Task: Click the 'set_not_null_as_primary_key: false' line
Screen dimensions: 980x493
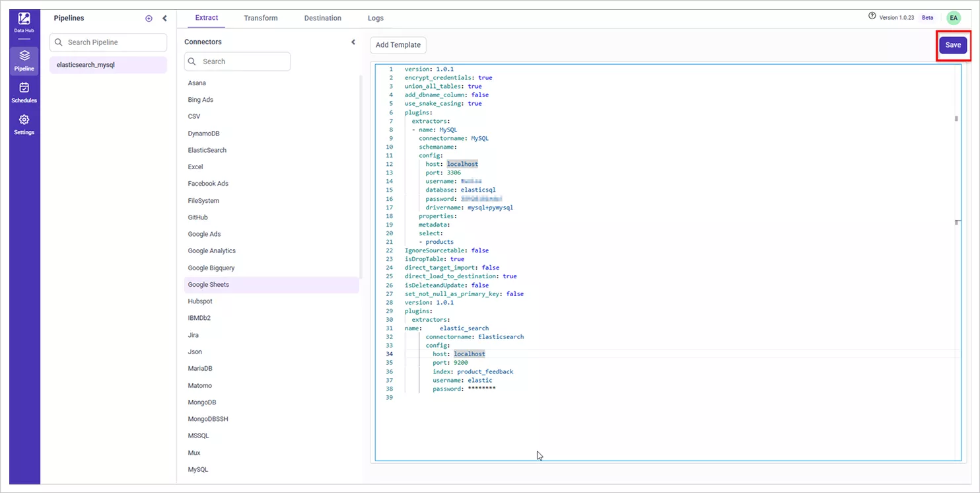Action: pyautogui.click(x=464, y=293)
